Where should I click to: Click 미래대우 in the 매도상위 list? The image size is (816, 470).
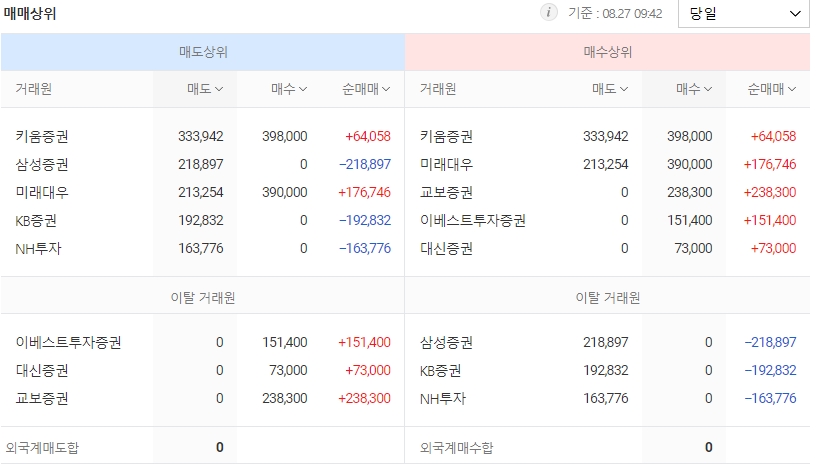click(42, 193)
